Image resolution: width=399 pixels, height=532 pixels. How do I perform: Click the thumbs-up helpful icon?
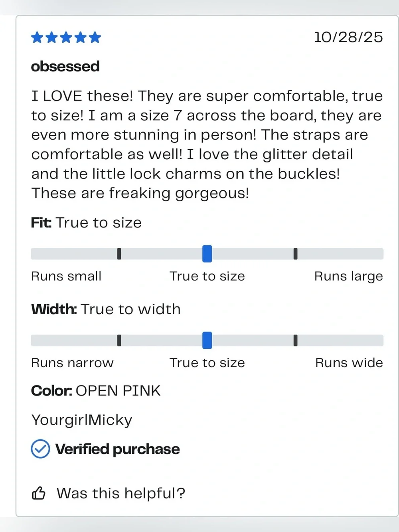click(39, 493)
